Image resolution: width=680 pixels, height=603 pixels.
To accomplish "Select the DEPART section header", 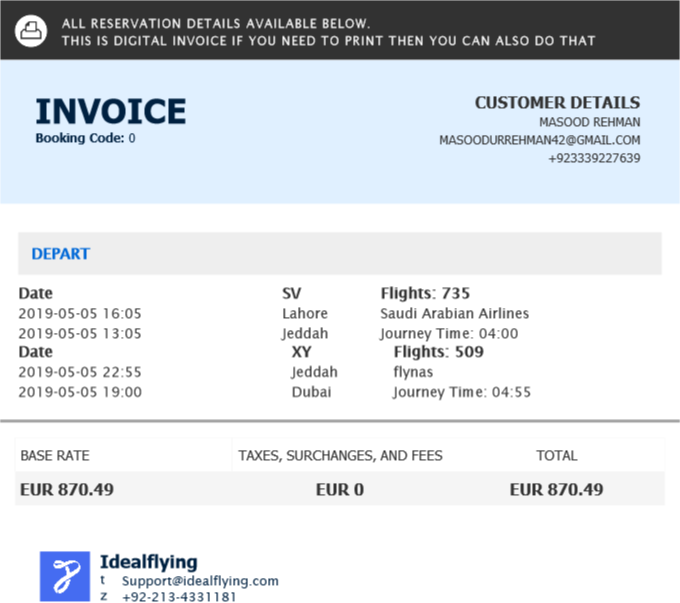I will pos(61,254).
